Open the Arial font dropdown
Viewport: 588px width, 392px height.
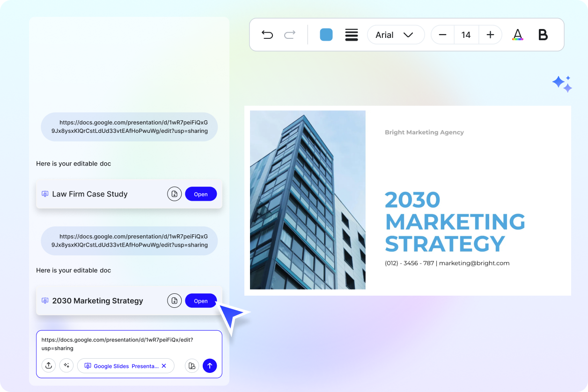396,35
